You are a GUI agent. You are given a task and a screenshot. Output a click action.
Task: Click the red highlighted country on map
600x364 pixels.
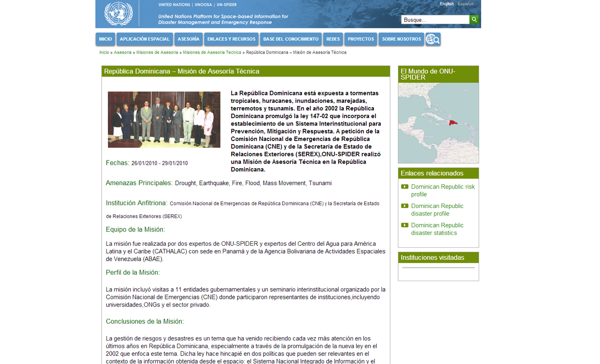pos(453,123)
